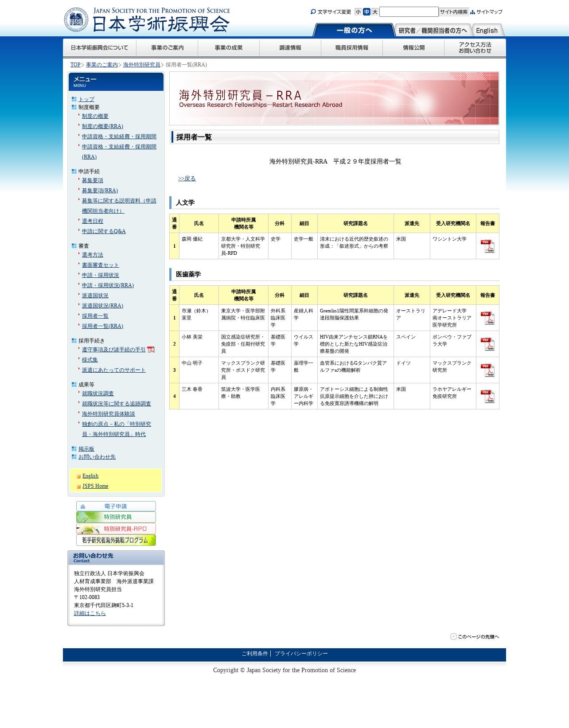Open 掲示板 sidebar link

(86, 449)
